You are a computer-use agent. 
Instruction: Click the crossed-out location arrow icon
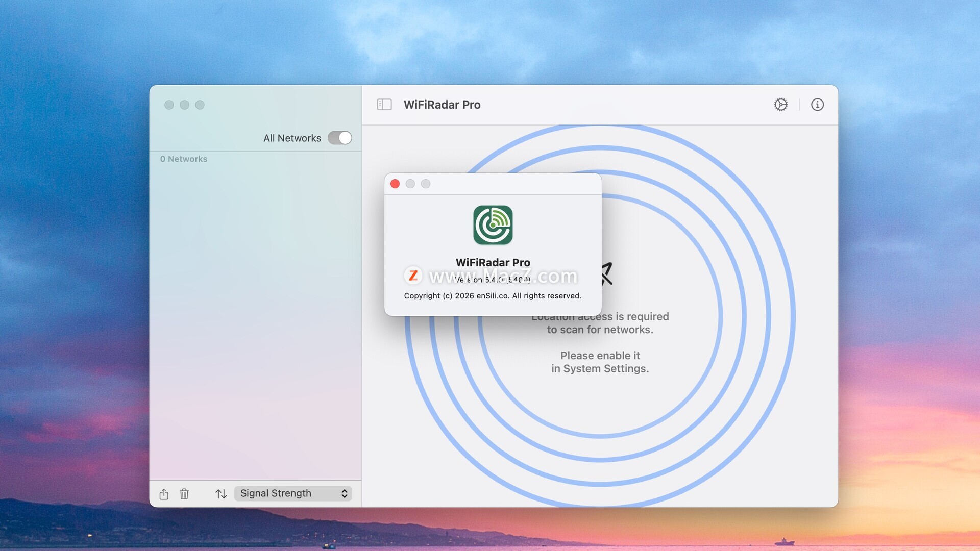pos(606,274)
